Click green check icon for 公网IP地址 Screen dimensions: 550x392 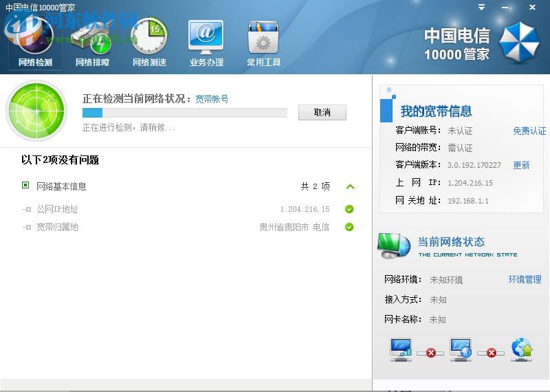click(349, 209)
